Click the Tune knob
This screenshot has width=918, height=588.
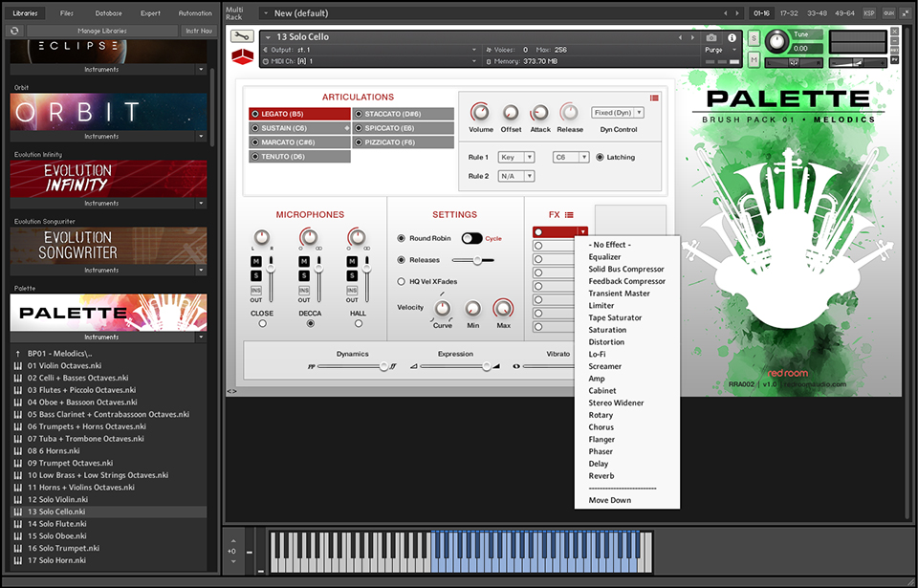click(776, 41)
